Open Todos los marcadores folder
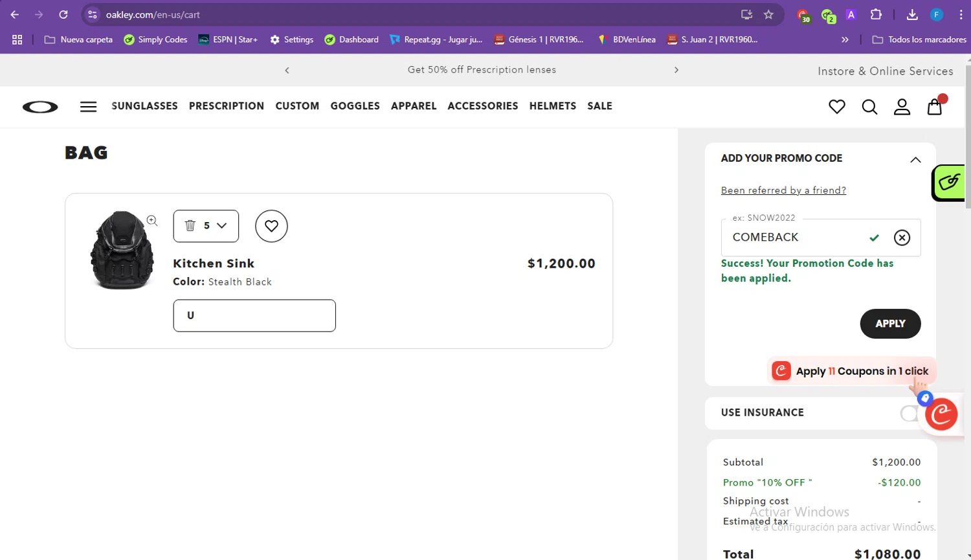 click(x=919, y=39)
